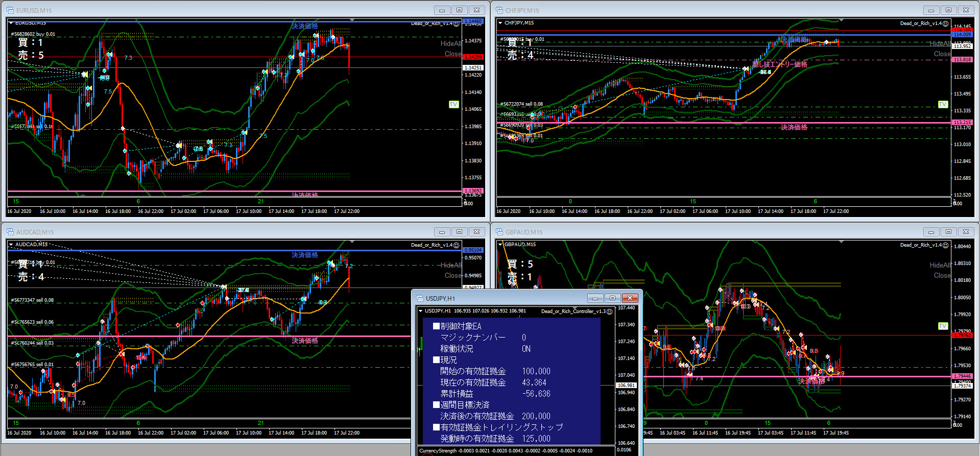Expand the CHFJPY,M15 chart dropdown triangle
The image size is (980, 456).
(500, 23)
